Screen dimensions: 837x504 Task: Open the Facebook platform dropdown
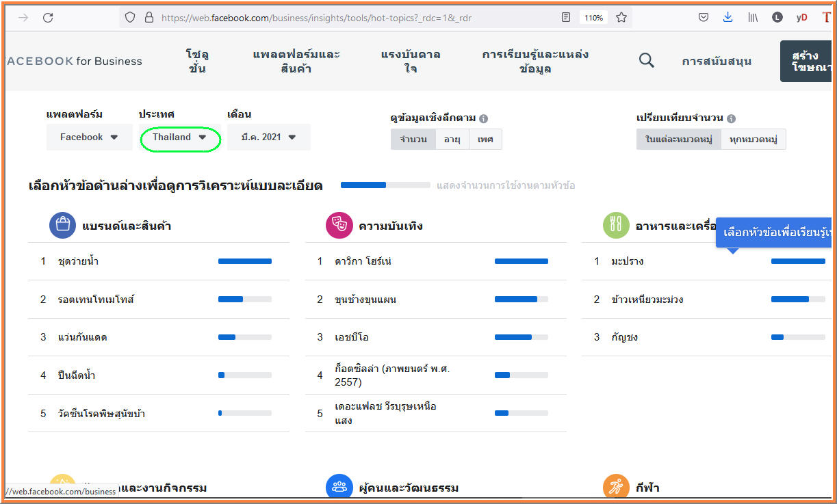tap(89, 137)
